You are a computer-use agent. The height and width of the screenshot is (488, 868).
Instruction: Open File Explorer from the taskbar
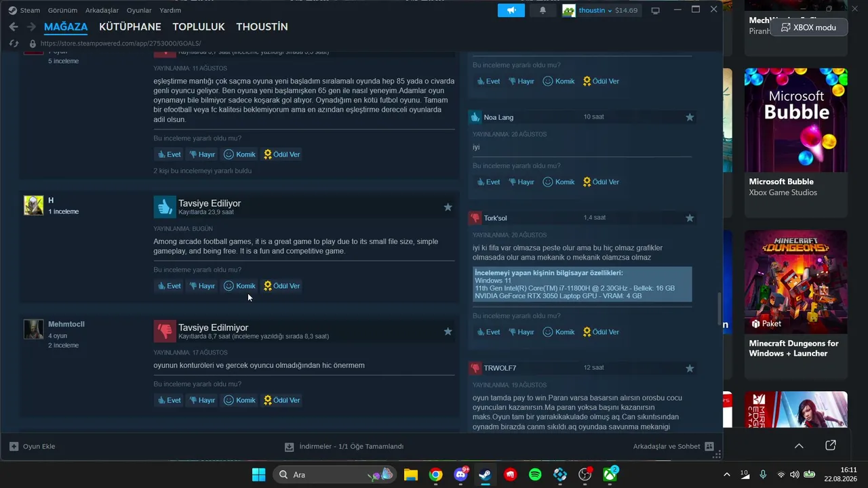410,474
